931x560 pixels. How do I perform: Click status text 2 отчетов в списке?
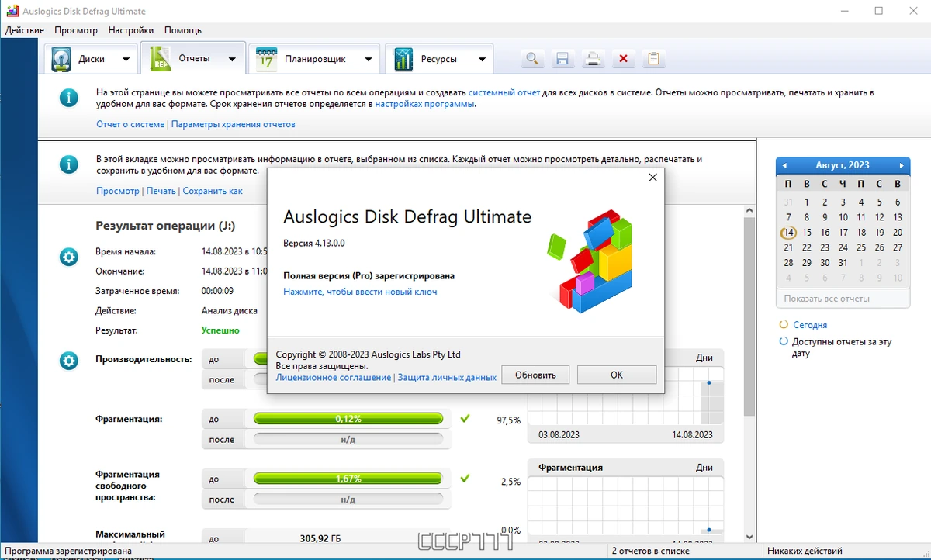(x=650, y=551)
